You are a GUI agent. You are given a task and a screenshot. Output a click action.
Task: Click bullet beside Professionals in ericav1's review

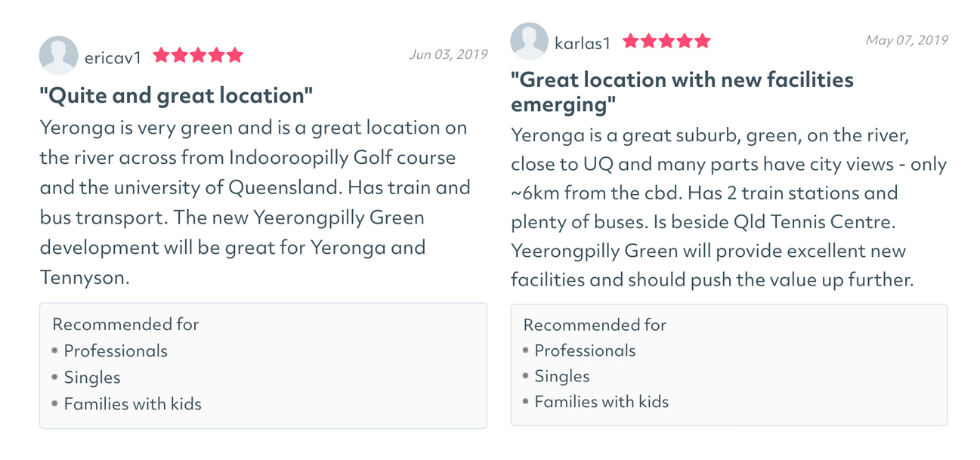[55, 350]
